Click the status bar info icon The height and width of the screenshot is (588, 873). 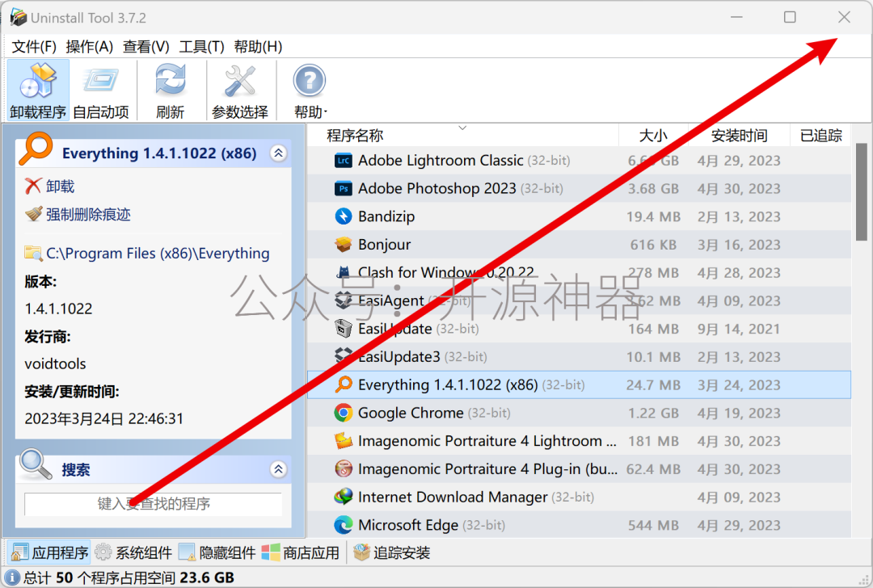[11, 578]
